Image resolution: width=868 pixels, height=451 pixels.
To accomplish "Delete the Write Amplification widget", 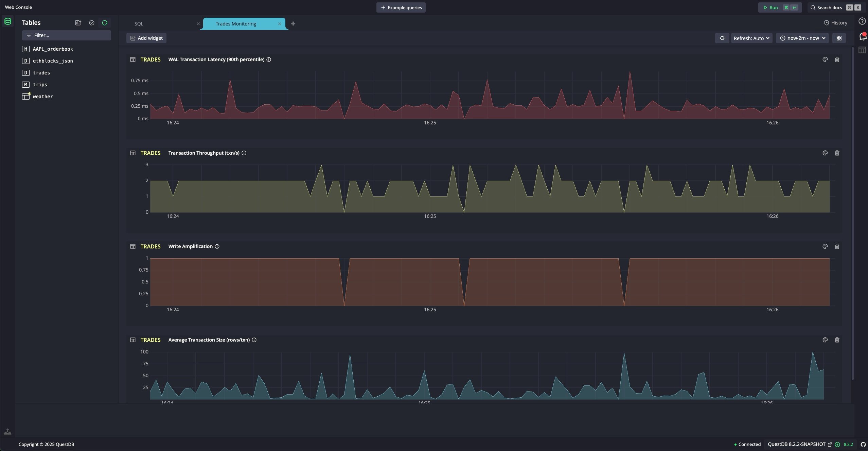I will point(837,246).
